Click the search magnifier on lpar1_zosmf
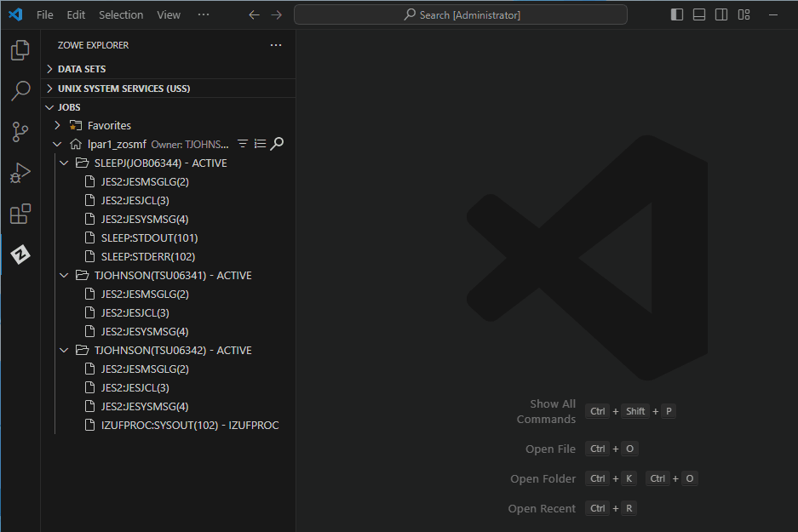 tap(277, 144)
